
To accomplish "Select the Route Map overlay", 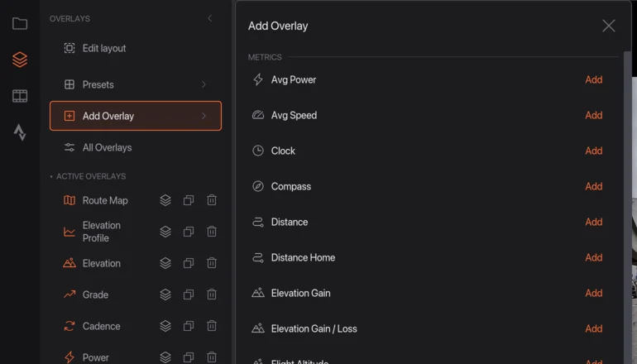I will (x=105, y=200).
